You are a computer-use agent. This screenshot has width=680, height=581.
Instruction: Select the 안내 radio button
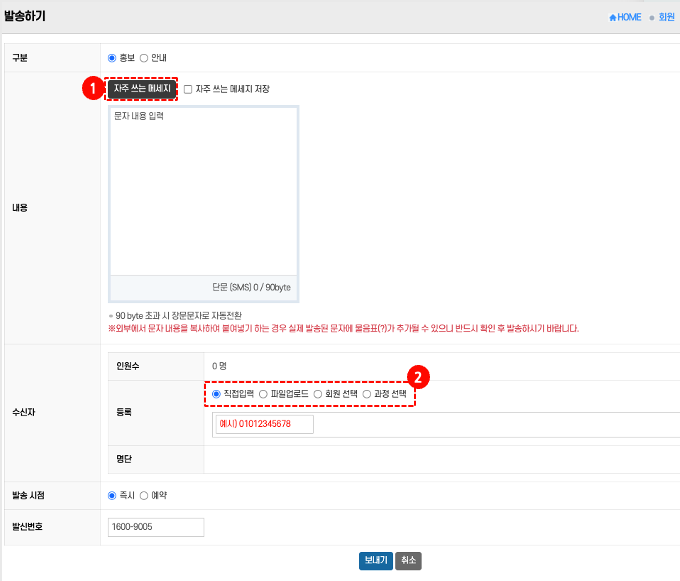tap(144, 58)
